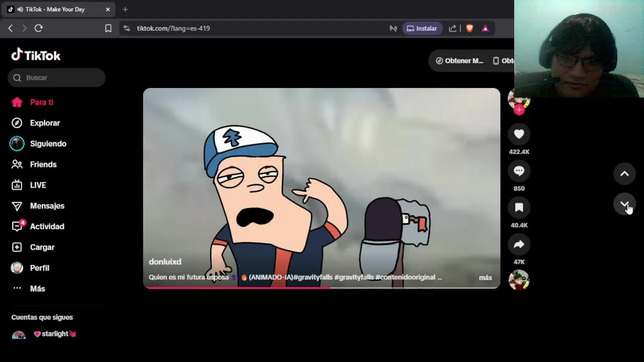The width and height of the screenshot is (644, 362).
Task: Reload the page
Action: click(x=38, y=28)
